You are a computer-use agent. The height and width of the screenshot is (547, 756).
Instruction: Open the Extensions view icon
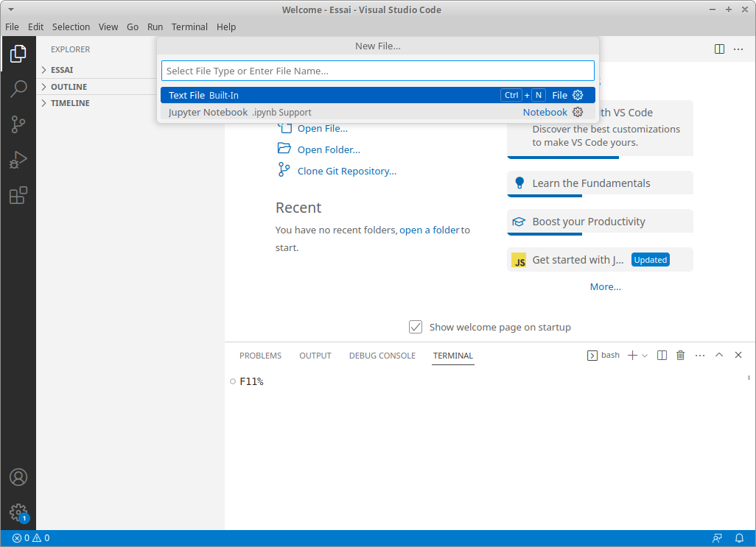pyautogui.click(x=18, y=196)
